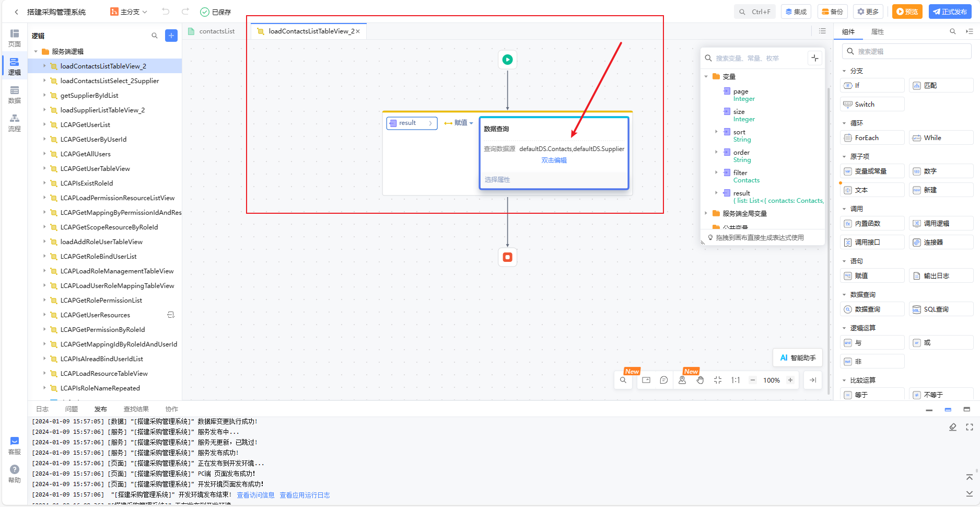
Task: Open 问题 tab in bottom panel
Action: click(x=72, y=409)
